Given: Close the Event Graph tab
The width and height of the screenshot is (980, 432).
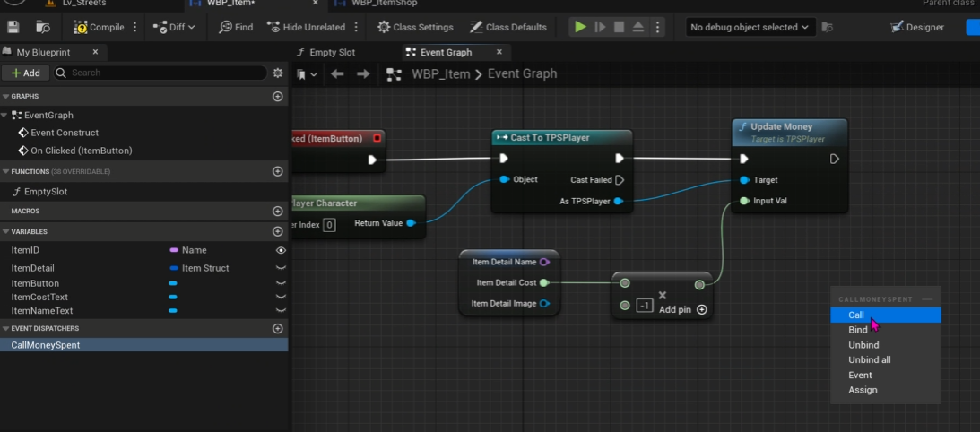Looking at the screenshot, I should tap(499, 52).
